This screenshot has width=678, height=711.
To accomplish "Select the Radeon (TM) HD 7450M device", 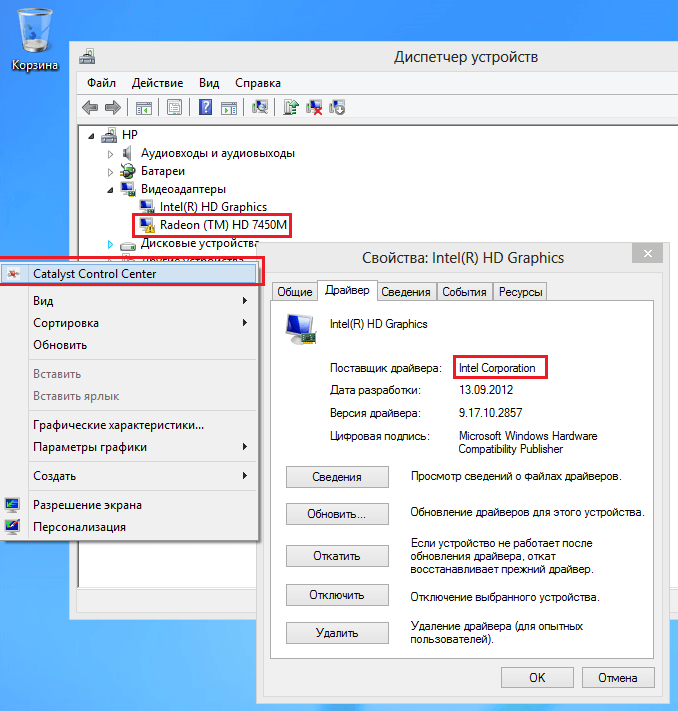I will [223, 225].
